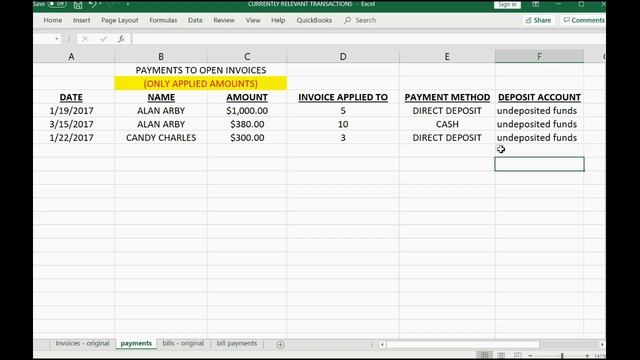The image size is (640, 360).
Task: Select the CASH payment method cell
Action: tap(447, 124)
